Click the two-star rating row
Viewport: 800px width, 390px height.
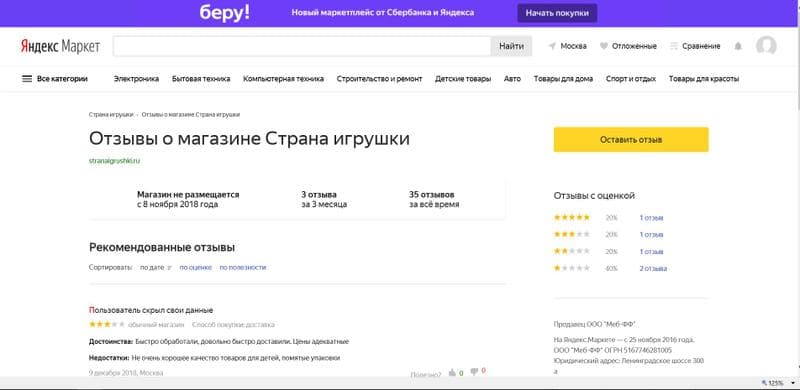[571, 251]
